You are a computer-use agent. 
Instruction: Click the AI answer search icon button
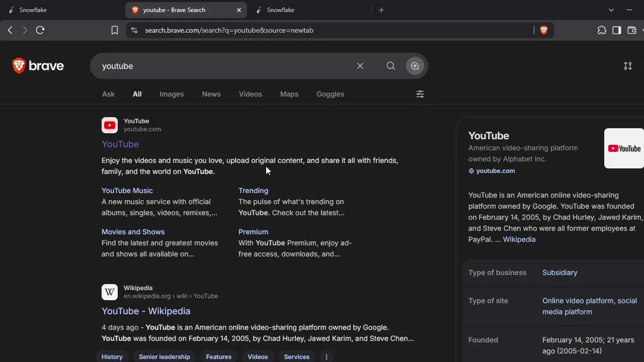pos(415,66)
